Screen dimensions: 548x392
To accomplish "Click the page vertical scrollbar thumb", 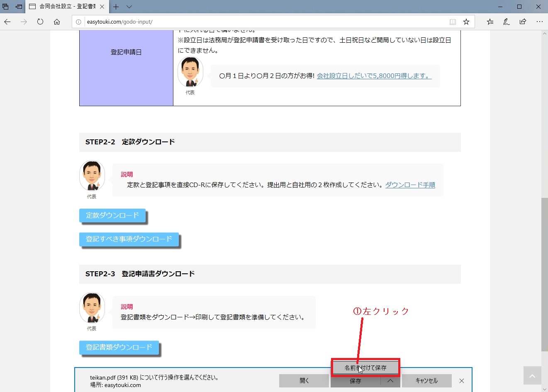I will 544,274.
